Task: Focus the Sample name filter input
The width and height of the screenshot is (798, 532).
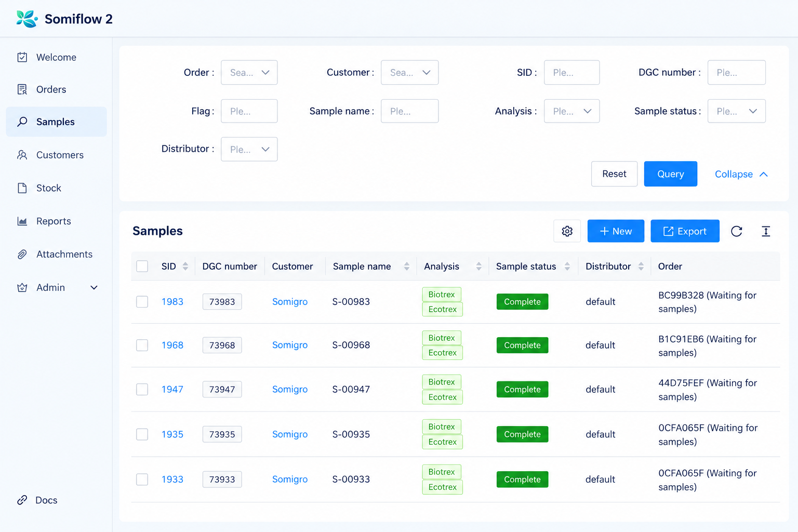Action: 409,111
